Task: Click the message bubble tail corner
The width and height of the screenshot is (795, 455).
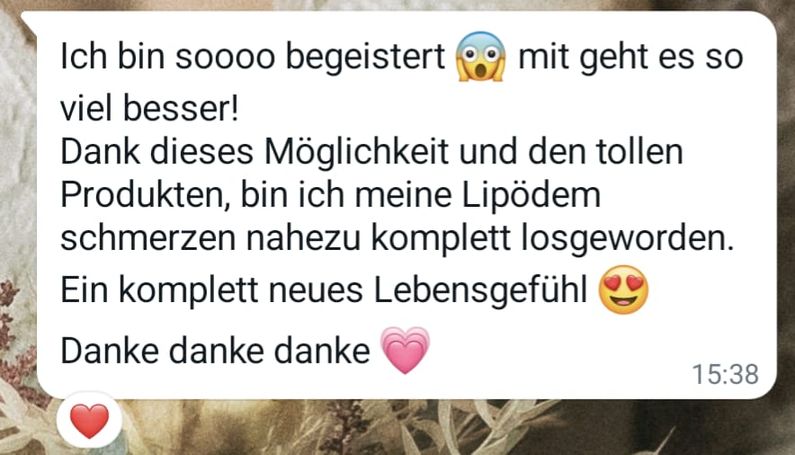Action: (28, 21)
